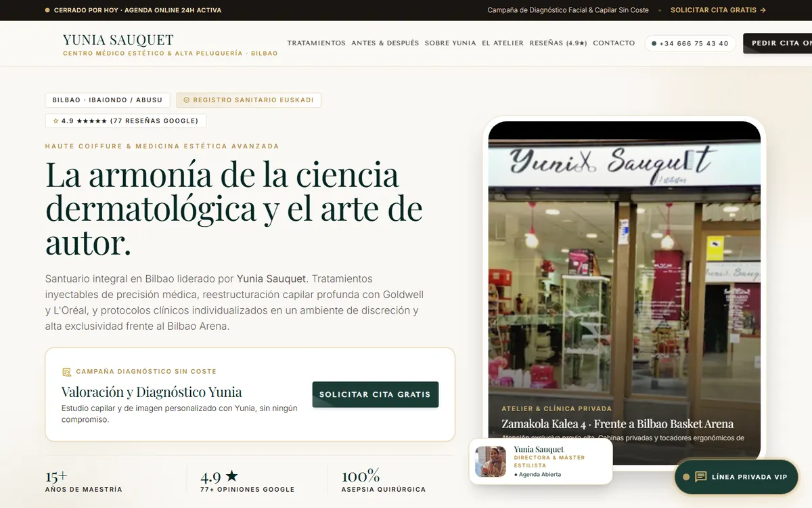This screenshot has height=508, width=812.
Task: Open Reseñas (4.9★) section
Action: [558, 43]
